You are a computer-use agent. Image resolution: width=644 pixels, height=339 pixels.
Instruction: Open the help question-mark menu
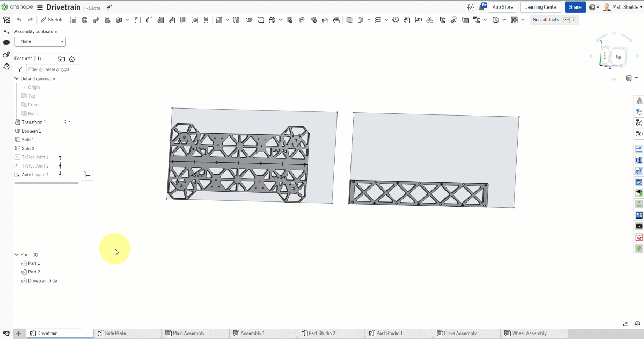[x=592, y=6]
